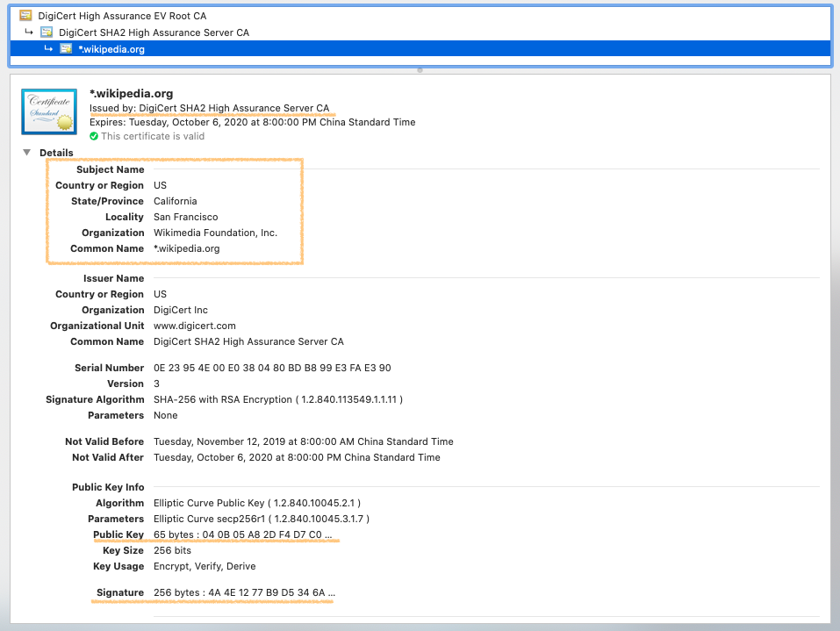Click the Issuer Name heading

tap(113, 278)
